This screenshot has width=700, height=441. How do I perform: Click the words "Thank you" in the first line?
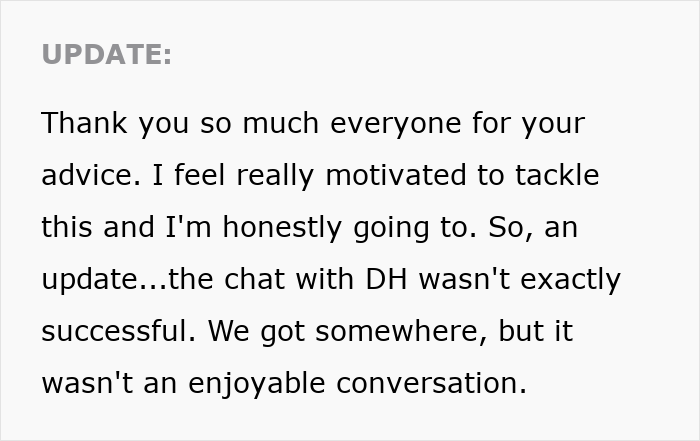coord(97,124)
